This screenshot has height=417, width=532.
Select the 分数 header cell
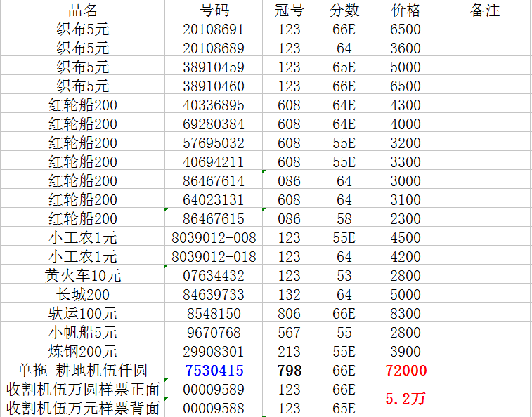tap(344, 10)
